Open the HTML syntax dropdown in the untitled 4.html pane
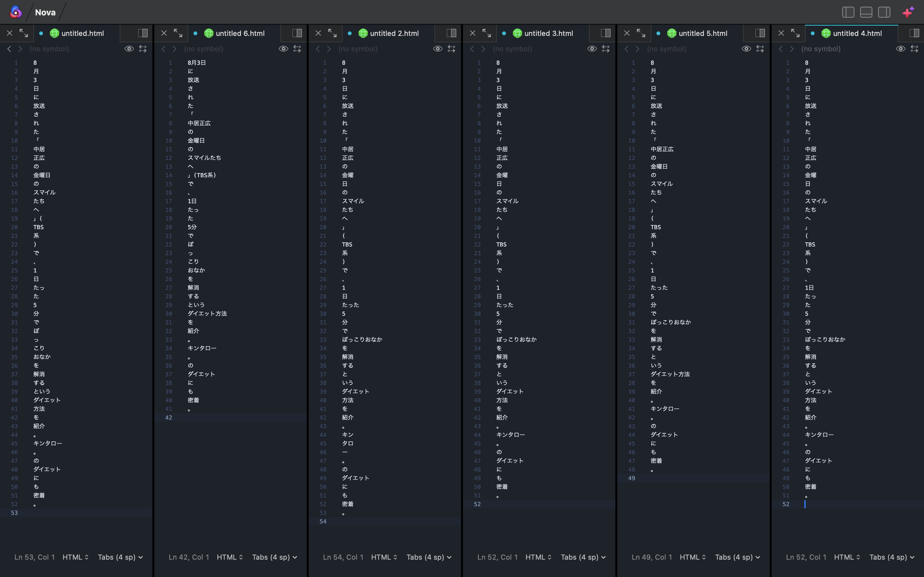This screenshot has height=577, width=924. tap(847, 557)
